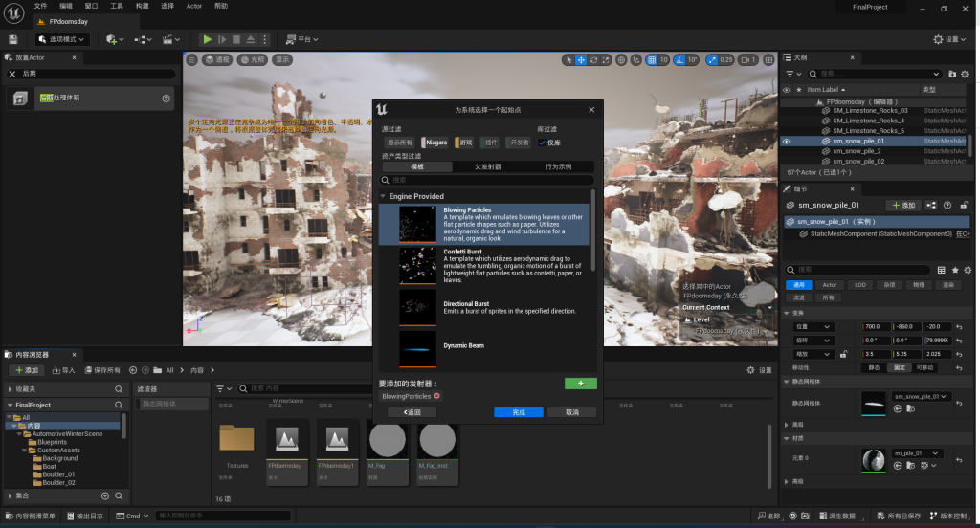The width and height of the screenshot is (980, 528).
Task: Open the play options three-dot menu
Action: 265,39
